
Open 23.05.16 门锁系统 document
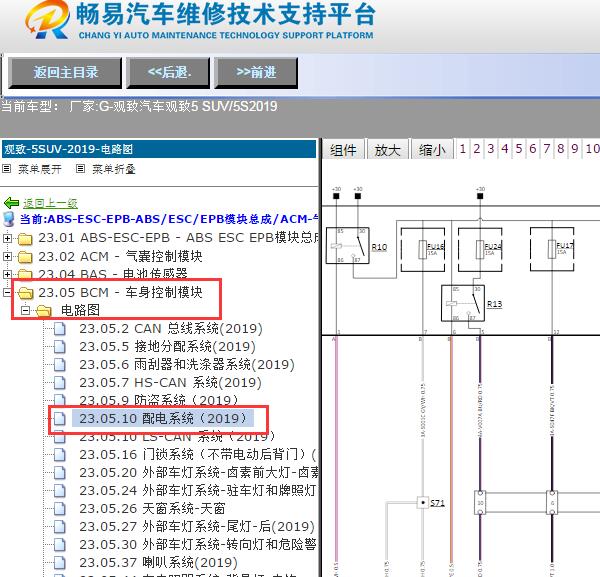[198, 455]
